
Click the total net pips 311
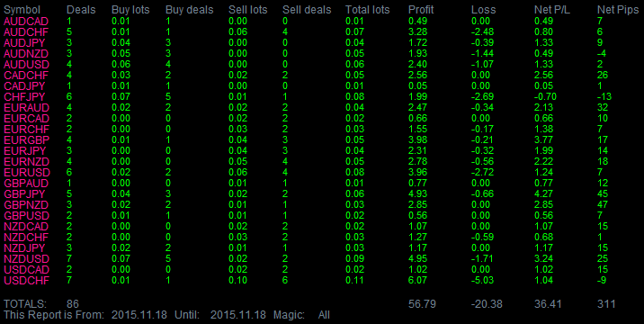click(x=606, y=304)
